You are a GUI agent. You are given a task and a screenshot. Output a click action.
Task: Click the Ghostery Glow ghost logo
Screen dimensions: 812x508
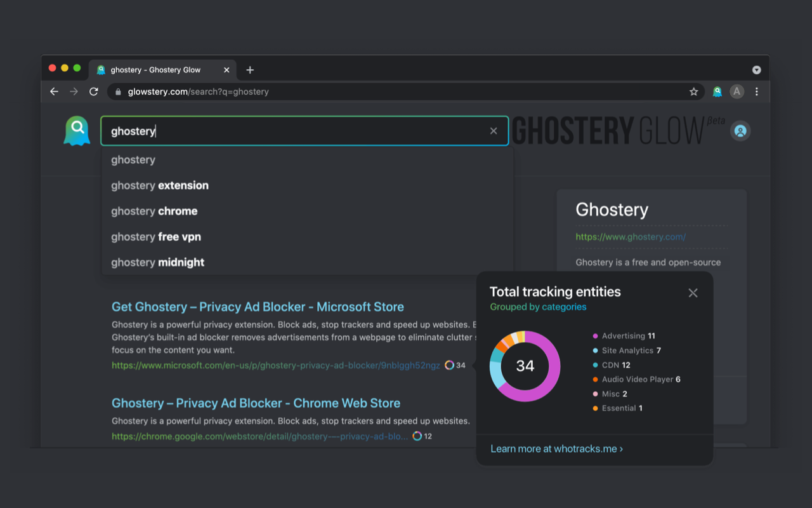[x=77, y=131]
